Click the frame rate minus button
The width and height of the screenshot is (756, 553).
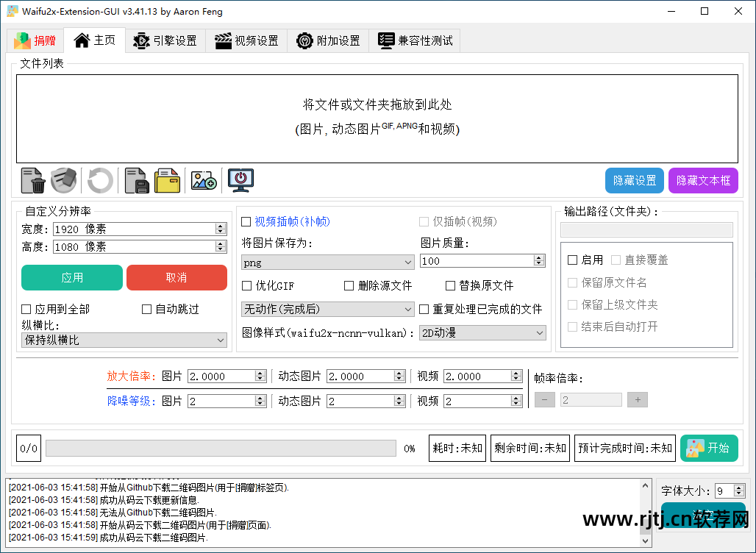545,400
